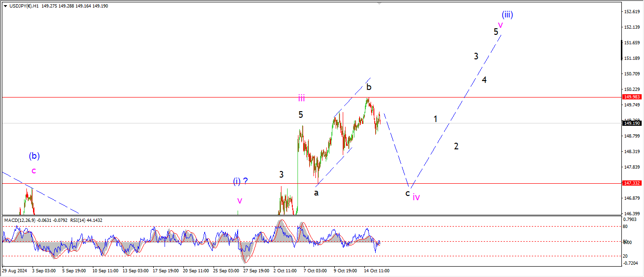Select the USDJPY(€),H1 chart title text
Image resolution: width=644 pixels, height=277 pixels.
click(x=24, y=6)
